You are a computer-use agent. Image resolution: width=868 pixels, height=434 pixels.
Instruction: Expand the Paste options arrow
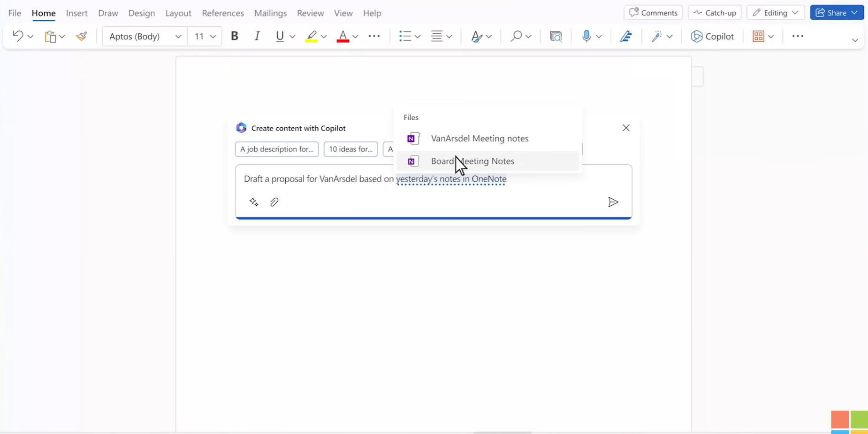click(62, 36)
